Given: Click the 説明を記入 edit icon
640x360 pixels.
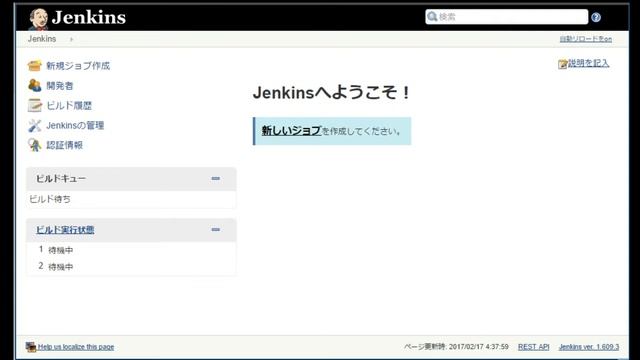Looking at the screenshot, I should [x=563, y=64].
